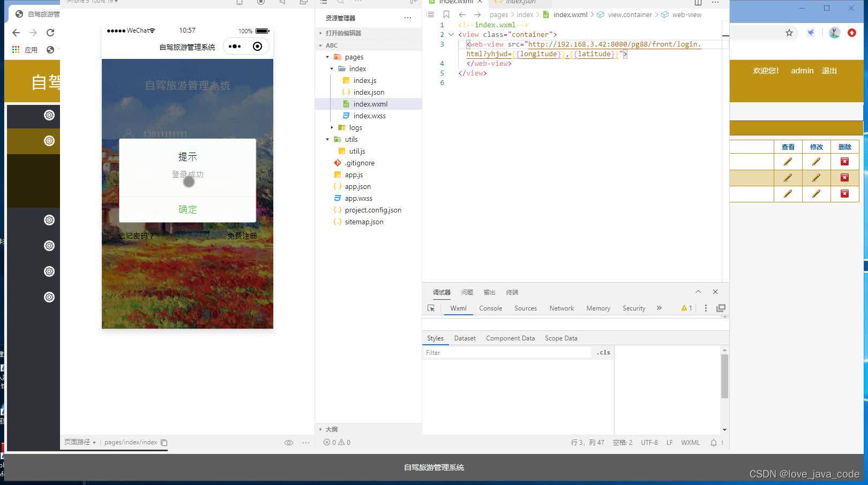The height and width of the screenshot is (485, 868).
Task: Change the UTF-8 encoding in status bar
Action: tap(649, 443)
